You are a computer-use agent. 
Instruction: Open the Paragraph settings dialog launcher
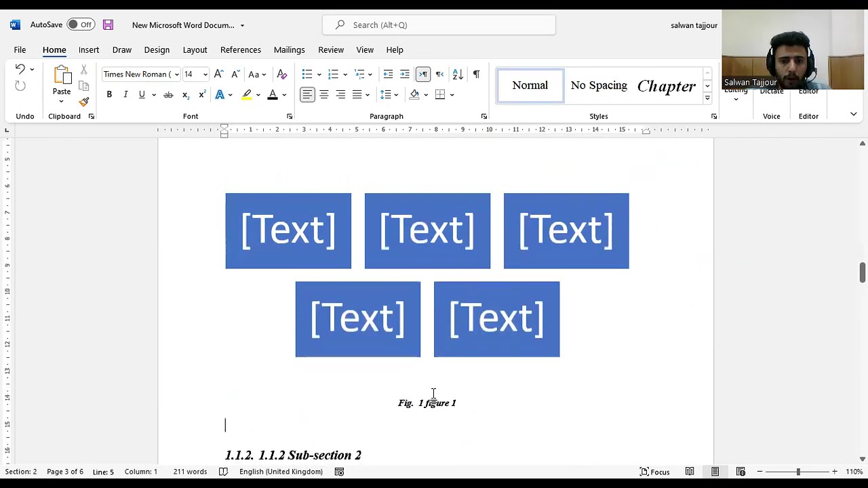coord(484,117)
